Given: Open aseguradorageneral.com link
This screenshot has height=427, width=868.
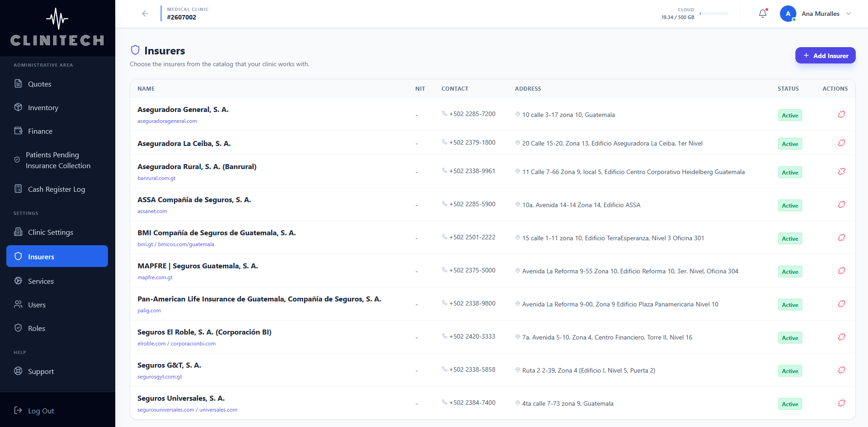Looking at the screenshot, I should tap(167, 121).
